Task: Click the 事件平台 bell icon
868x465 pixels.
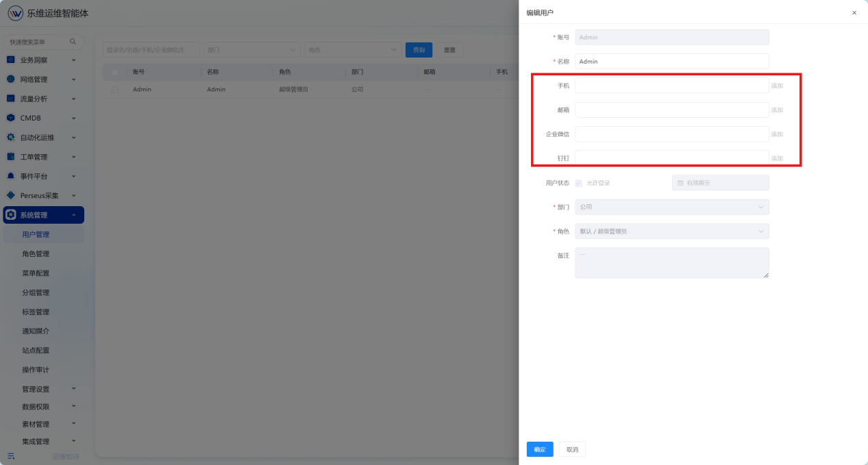Action: [11, 176]
